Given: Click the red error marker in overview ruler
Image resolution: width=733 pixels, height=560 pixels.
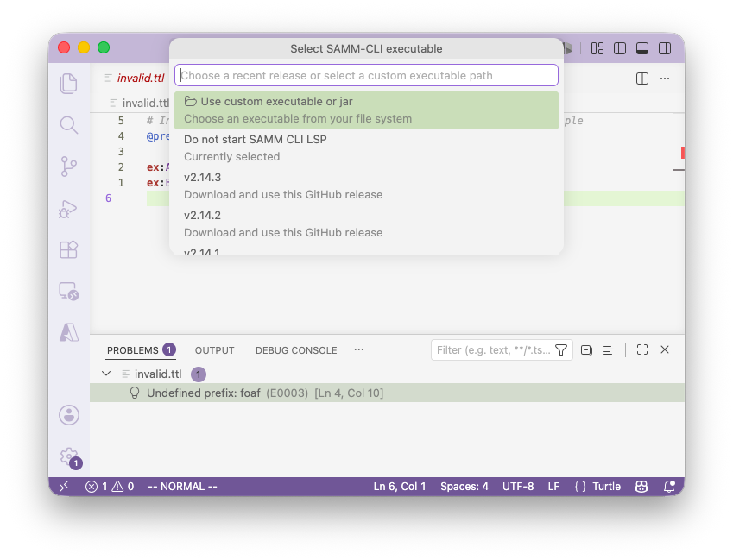Looking at the screenshot, I should pyautogui.click(x=683, y=152).
